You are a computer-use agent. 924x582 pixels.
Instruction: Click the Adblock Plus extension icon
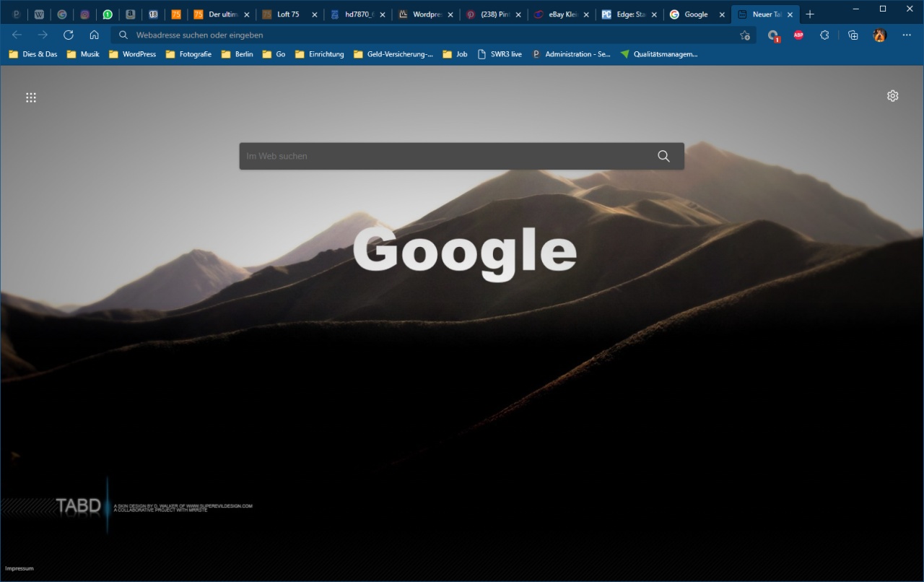(798, 35)
